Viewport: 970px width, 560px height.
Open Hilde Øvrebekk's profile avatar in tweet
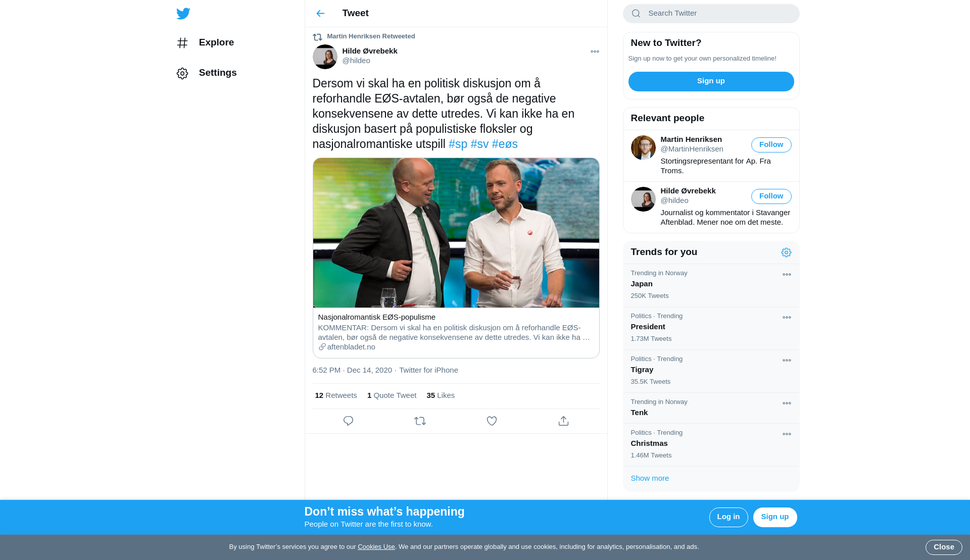325,57
